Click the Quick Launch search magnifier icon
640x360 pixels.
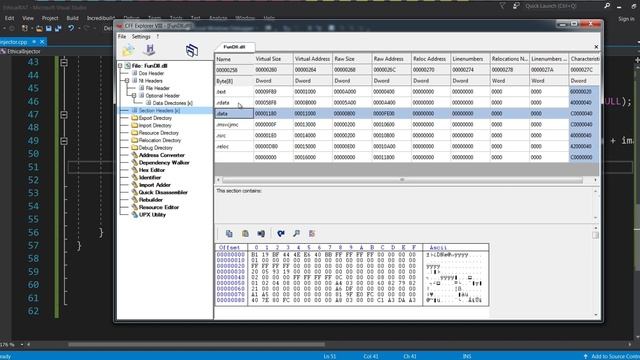[x=607, y=6]
